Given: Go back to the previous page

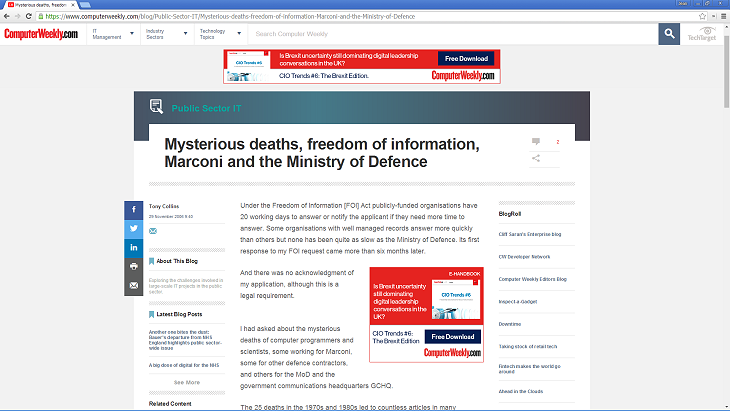Looking at the screenshot, I should (6, 16).
